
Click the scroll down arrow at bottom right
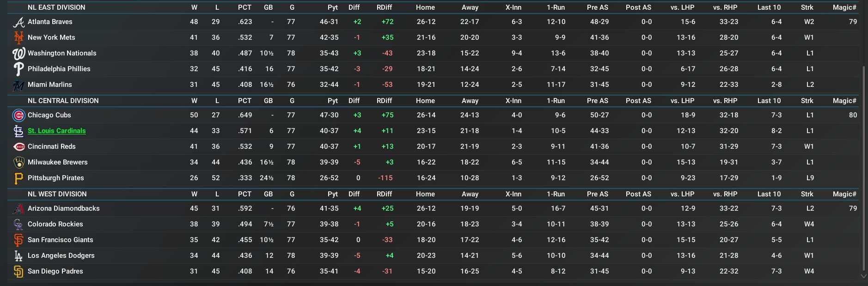tap(863, 276)
